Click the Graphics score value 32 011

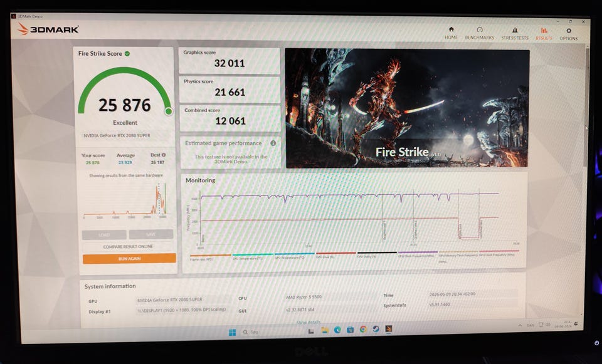230,63
